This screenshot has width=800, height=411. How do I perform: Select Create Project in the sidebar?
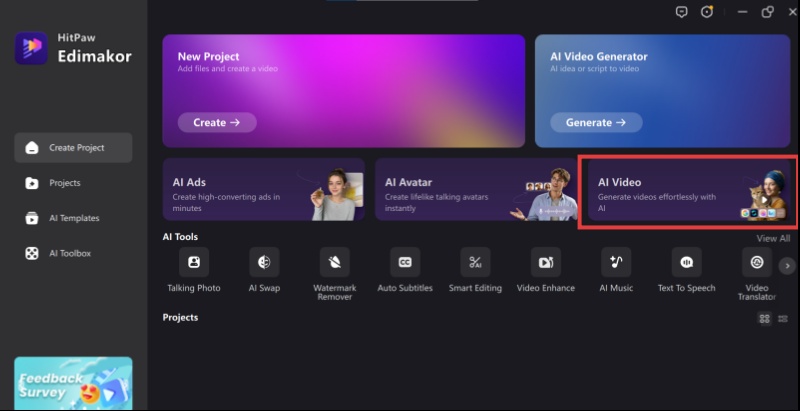pyautogui.click(x=73, y=148)
